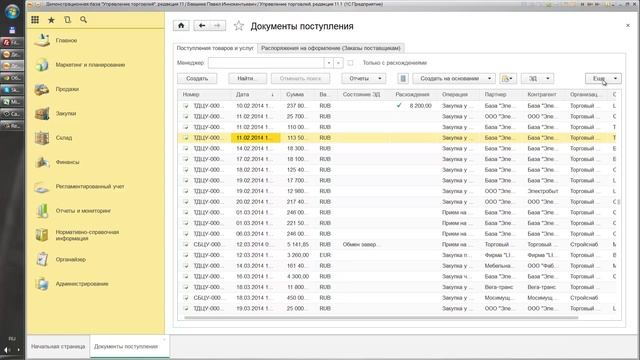Open Favorites star in the top panel
Screen dimensions: 640x360
[51, 20]
